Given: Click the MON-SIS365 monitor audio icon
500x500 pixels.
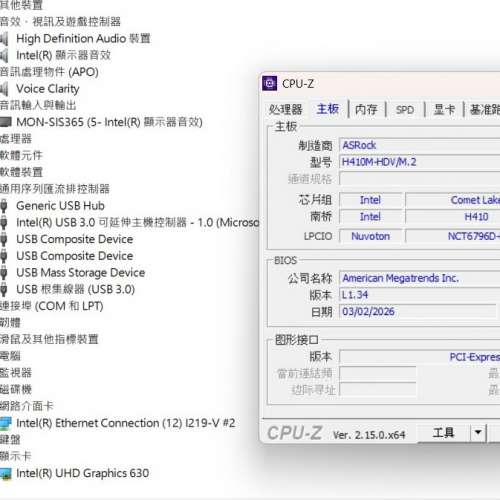Looking at the screenshot, I should click(5, 122).
